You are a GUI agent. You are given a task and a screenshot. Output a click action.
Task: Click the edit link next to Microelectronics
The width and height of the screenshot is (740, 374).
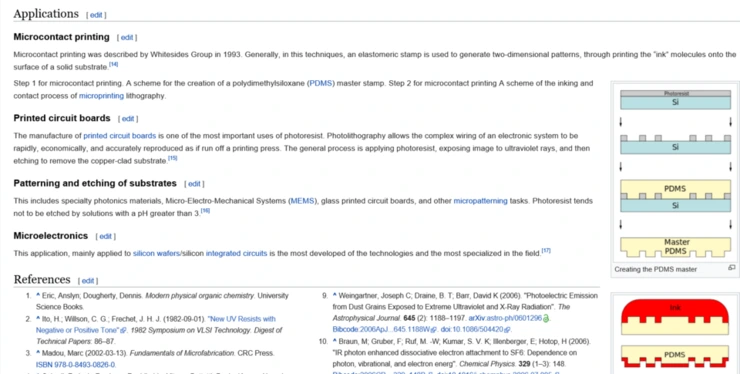pyautogui.click(x=105, y=236)
